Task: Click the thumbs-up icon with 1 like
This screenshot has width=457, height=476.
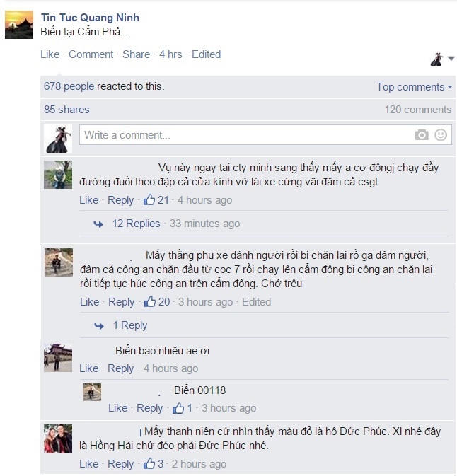Action: [178, 408]
